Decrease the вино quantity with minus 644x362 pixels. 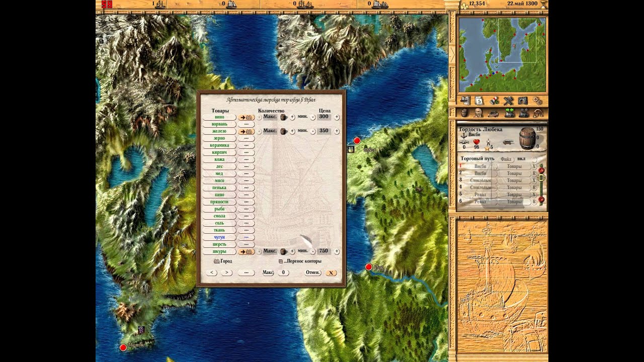point(260,117)
